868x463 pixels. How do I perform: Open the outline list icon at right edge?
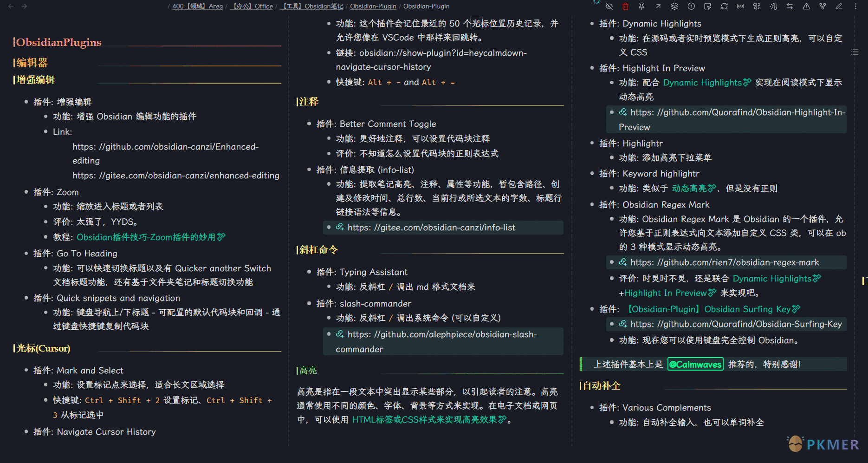coord(855,52)
